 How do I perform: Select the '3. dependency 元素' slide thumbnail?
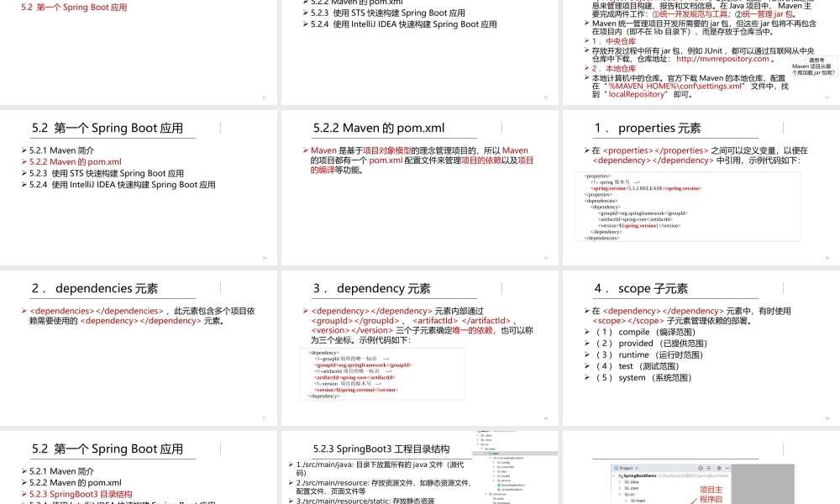(419, 348)
